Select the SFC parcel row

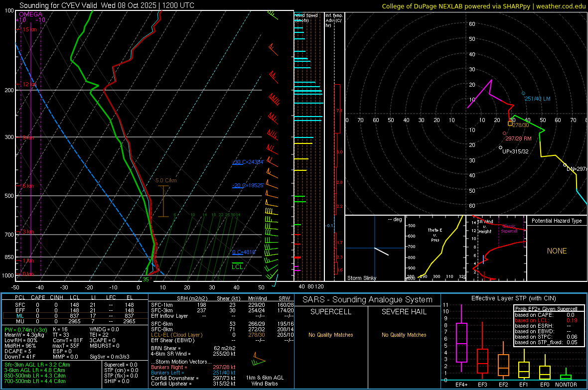point(74,305)
